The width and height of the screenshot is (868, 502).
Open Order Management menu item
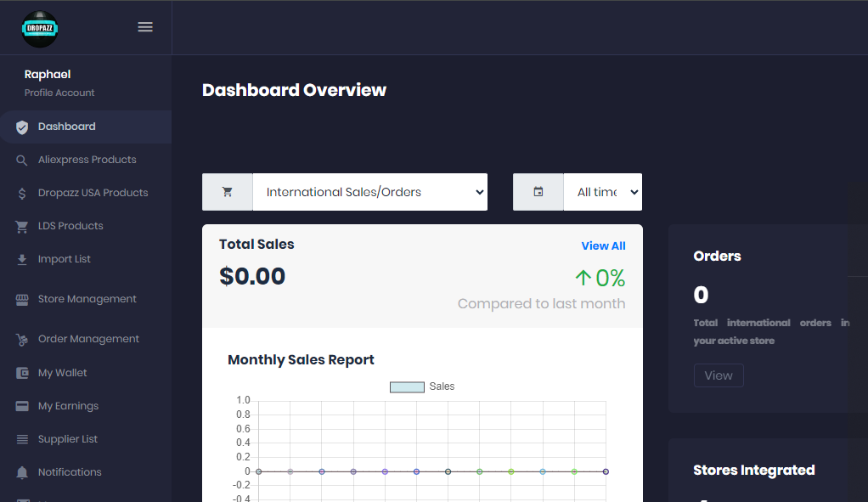tap(88, 339)
